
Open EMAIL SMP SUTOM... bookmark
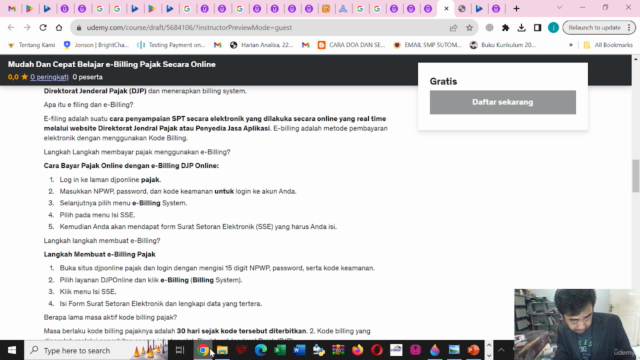click(427, 45)
